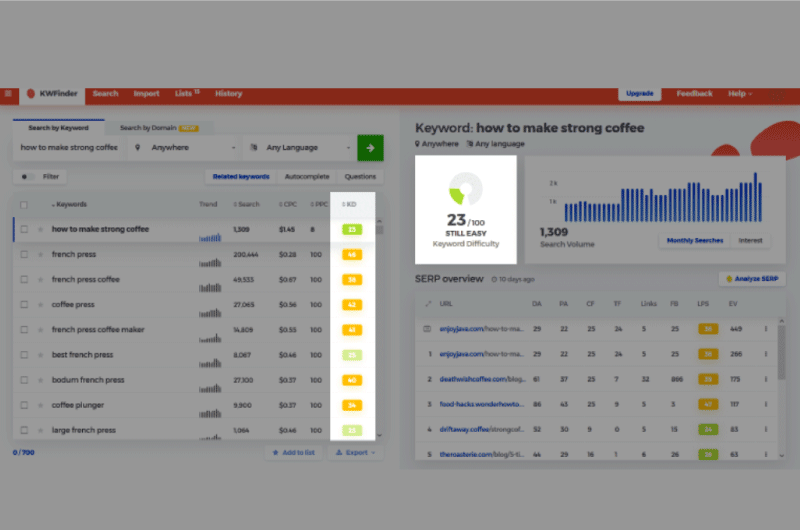The width and height of the screenshot is (800, 530).
Task: Open the deathwishcoffee.com result link
Action: pyautogui.click(x=482, y=379)
